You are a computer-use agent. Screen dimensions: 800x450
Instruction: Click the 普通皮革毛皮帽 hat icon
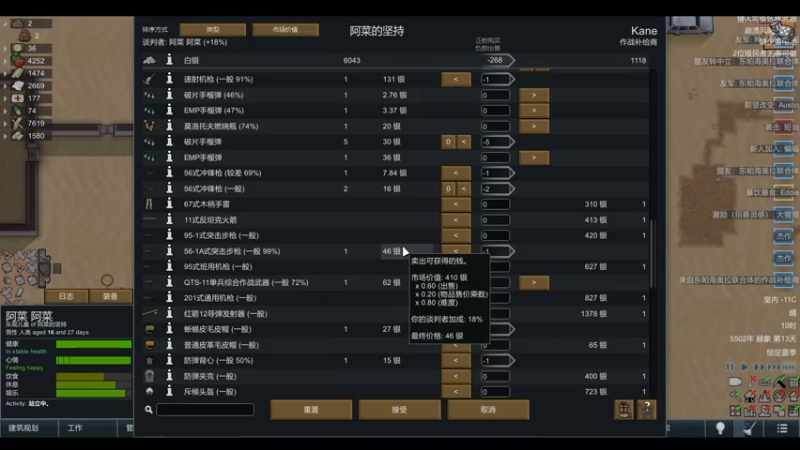tap(149, 345)
